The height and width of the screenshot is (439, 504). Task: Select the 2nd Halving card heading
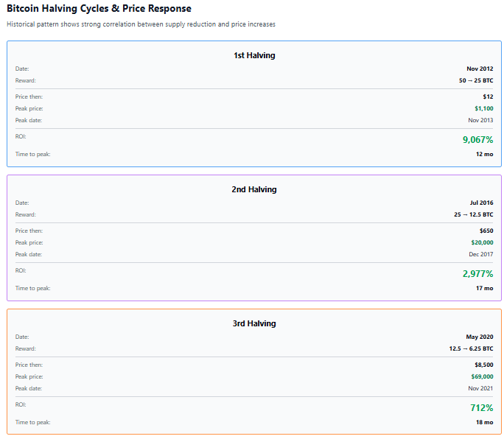coord(254,189)
